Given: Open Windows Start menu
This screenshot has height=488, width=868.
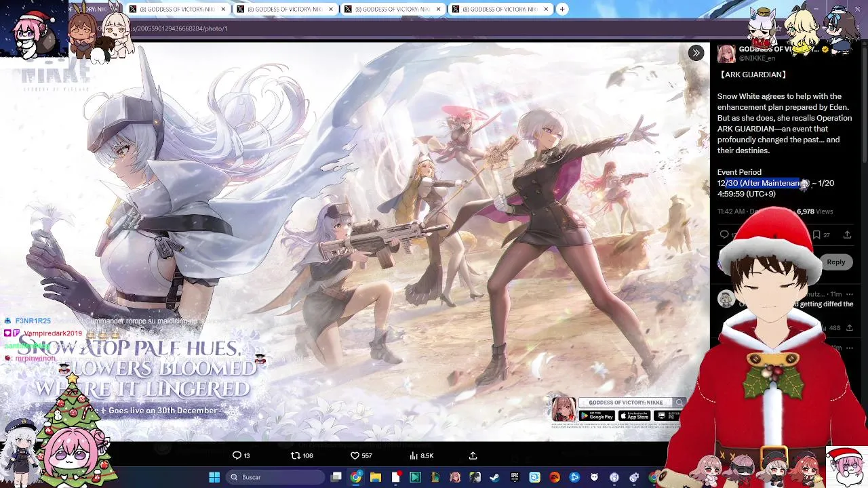Looking at the screenshot, I should point(214,477).
